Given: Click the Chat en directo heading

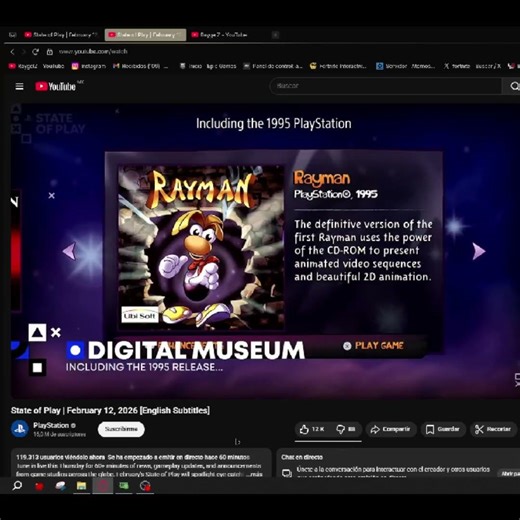Looking at the screenshot, I should (302, 457).
